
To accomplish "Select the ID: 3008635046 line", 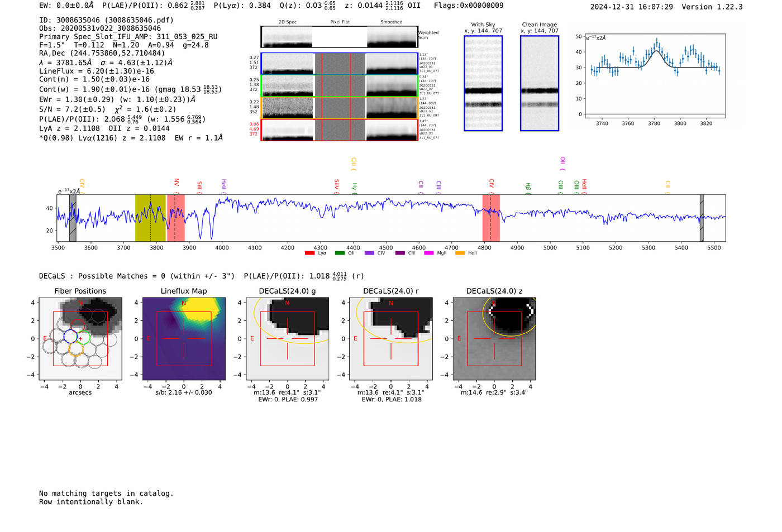I will tap(106, 20).
